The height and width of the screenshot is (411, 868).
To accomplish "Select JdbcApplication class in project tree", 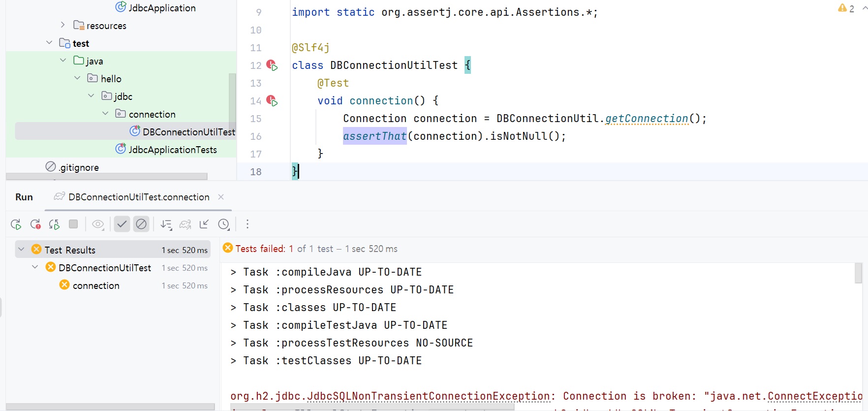I will coord(162,8).
